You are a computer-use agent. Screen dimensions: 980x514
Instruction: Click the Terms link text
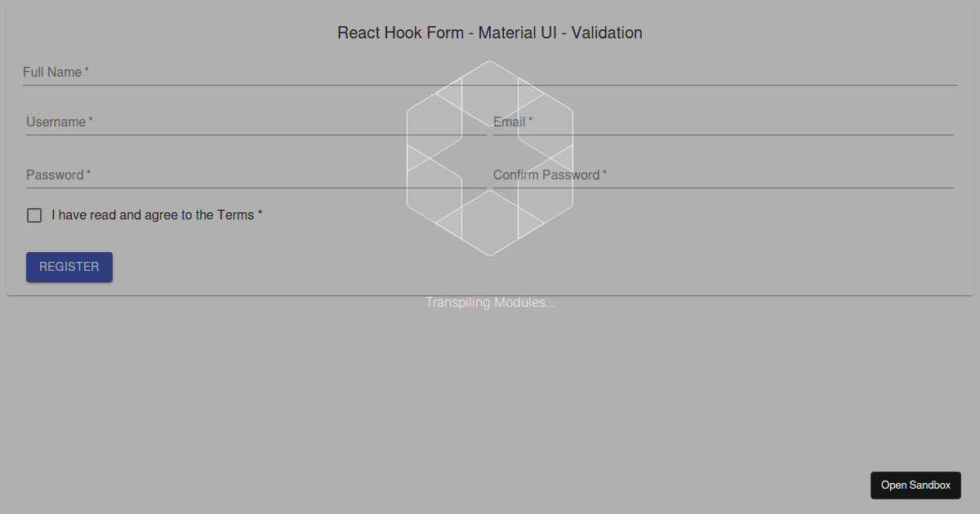[238, 215]
